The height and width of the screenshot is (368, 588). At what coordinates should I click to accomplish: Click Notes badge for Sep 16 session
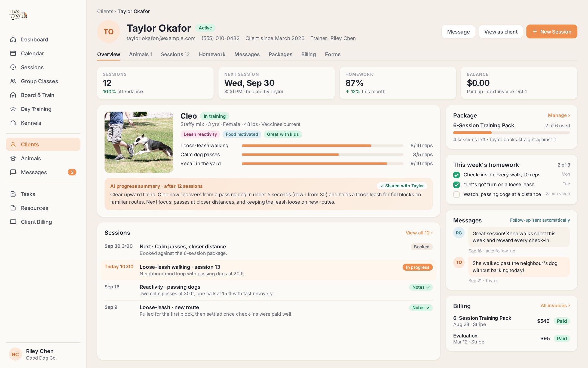tap(421, 287)
